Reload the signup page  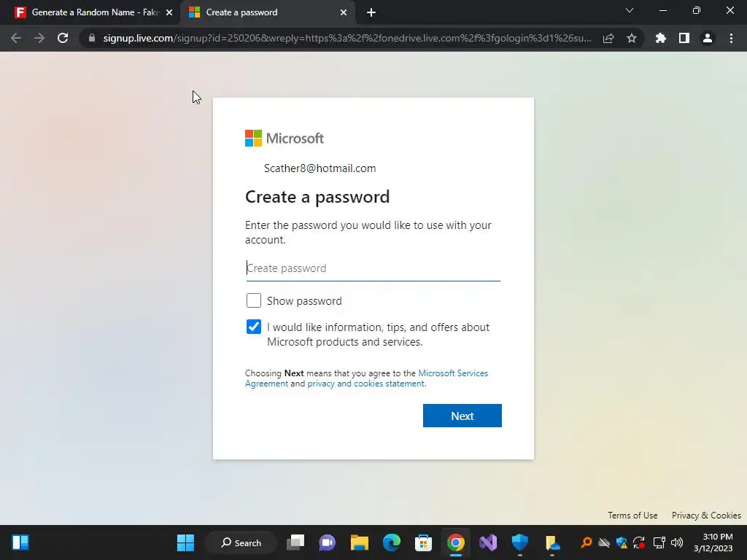63,38
